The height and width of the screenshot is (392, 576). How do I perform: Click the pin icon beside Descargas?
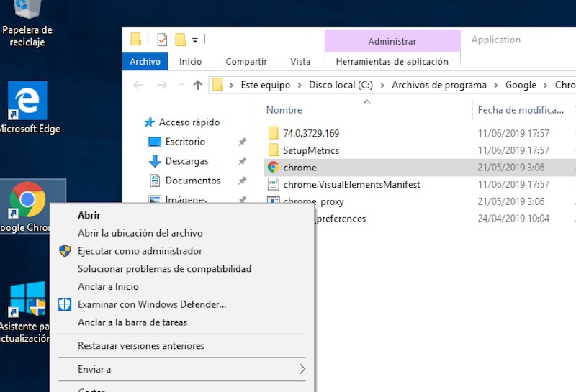point(242,161)
